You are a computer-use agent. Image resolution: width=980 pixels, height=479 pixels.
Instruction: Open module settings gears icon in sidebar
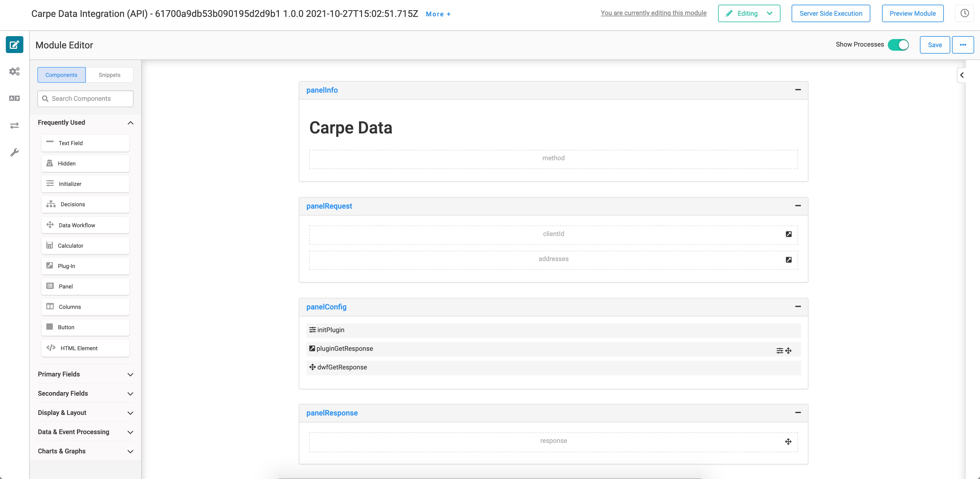(x=15, y=71)
